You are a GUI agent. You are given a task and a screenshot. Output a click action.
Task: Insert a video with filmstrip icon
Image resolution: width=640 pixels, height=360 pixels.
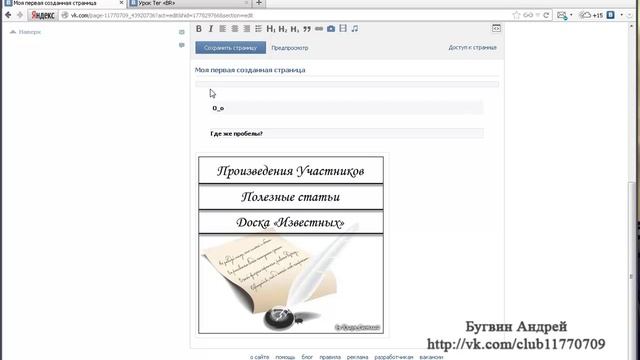click(x=343, y=28)
